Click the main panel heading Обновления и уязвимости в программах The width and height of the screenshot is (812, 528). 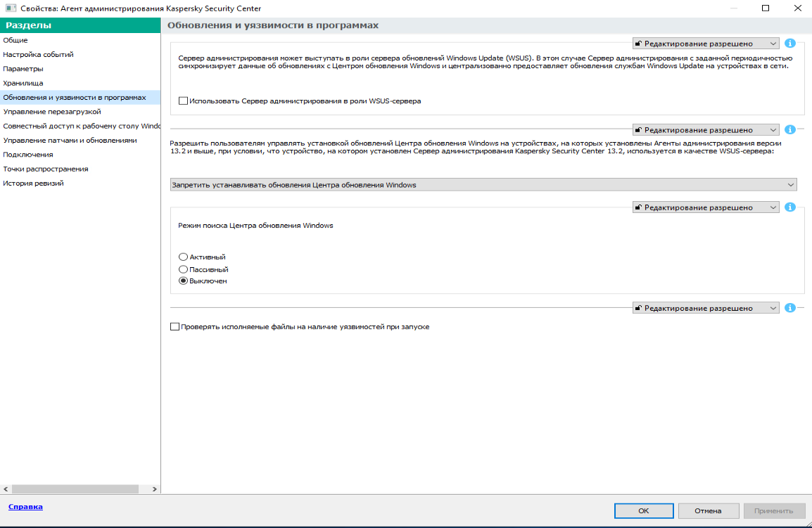click(x=273, y=25)
